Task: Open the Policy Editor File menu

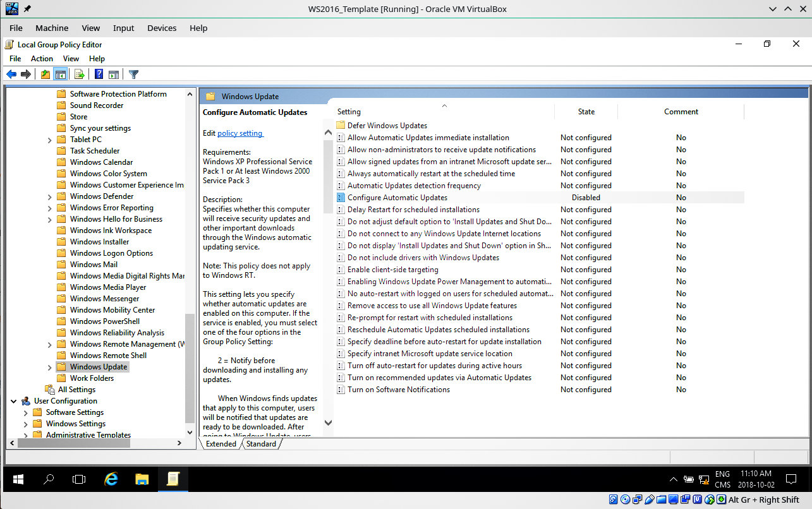Action: (x=15, y=59)
